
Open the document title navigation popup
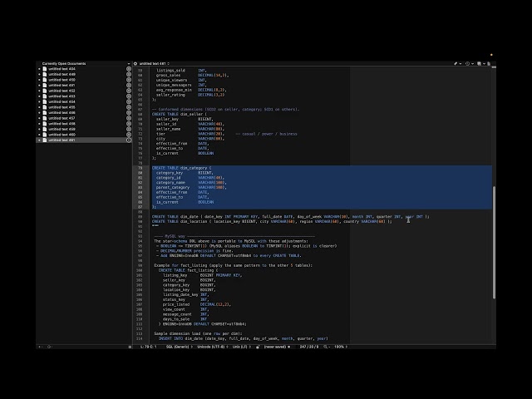click(x=155, y=63)
